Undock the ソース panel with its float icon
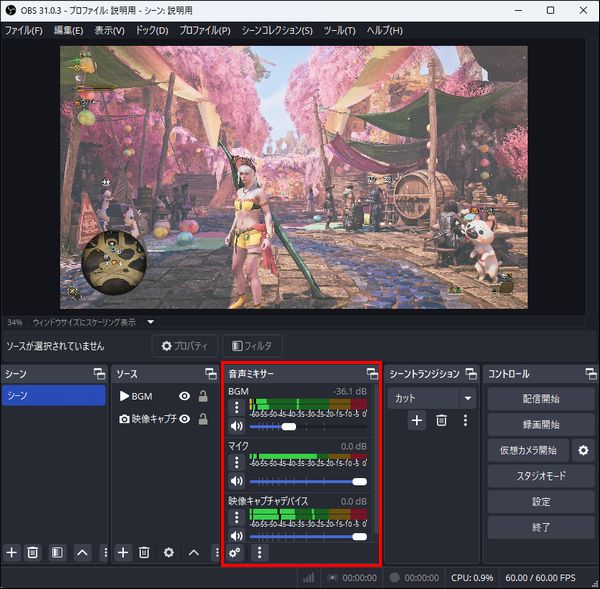Viewport: 600px width, 589px height. 211,374
